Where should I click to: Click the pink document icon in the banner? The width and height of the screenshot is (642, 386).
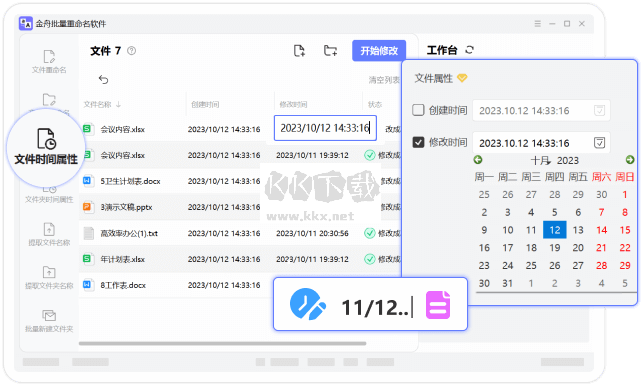coord(438,305)
